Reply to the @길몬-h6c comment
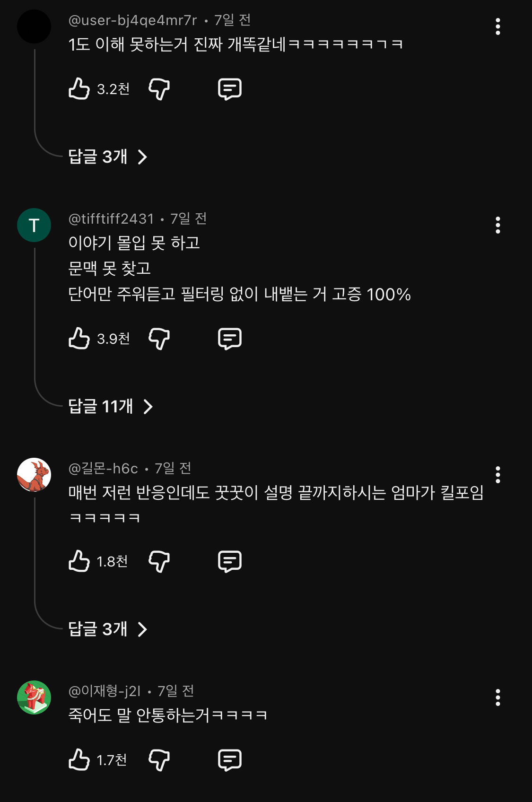The image size is (532, 802). point(229,561)
